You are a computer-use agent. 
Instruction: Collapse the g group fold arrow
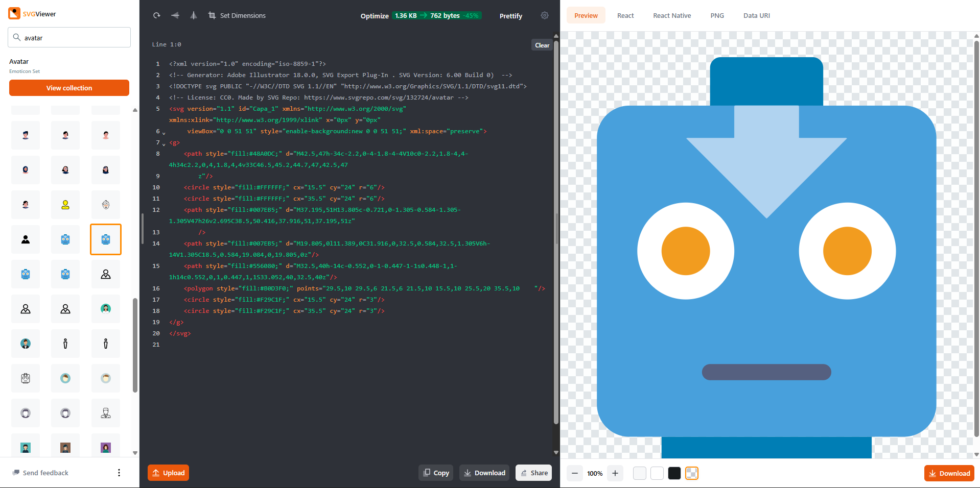[x=164, y=144]
